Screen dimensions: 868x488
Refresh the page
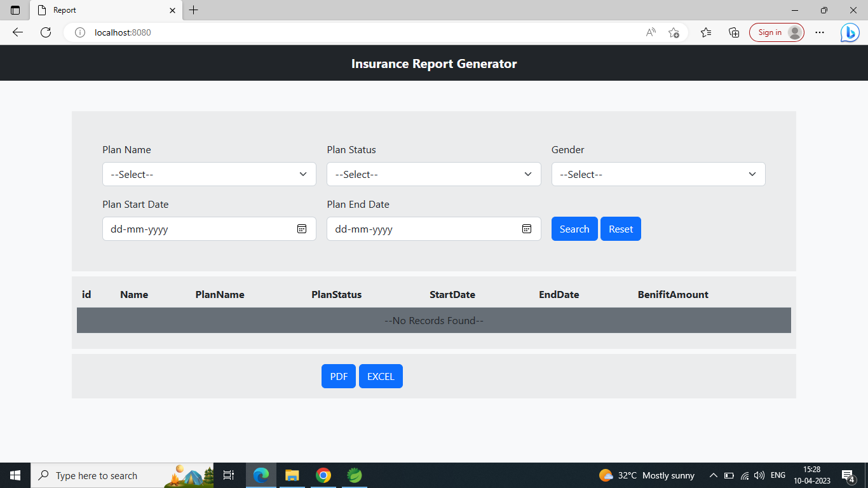pyautogui.click(x=46, y=32)
